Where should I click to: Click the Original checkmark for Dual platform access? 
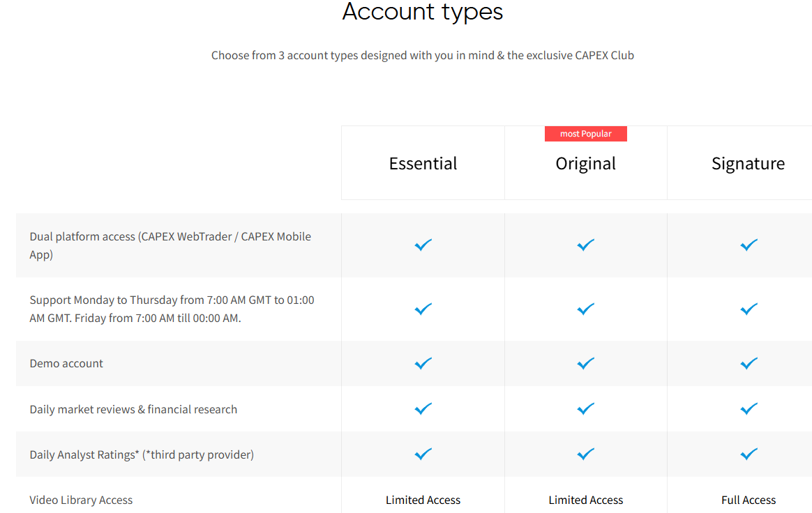pos(586,245)
